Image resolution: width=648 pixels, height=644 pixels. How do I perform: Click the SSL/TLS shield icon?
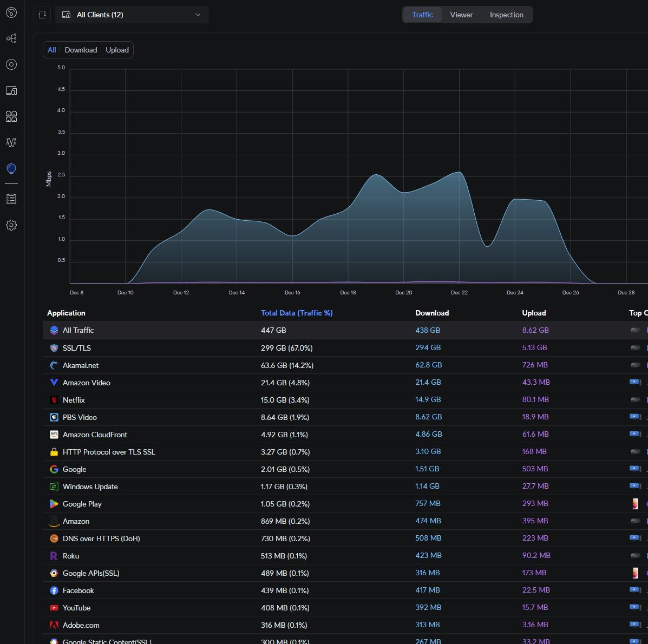pyautogui.click(x=54, y=348)
